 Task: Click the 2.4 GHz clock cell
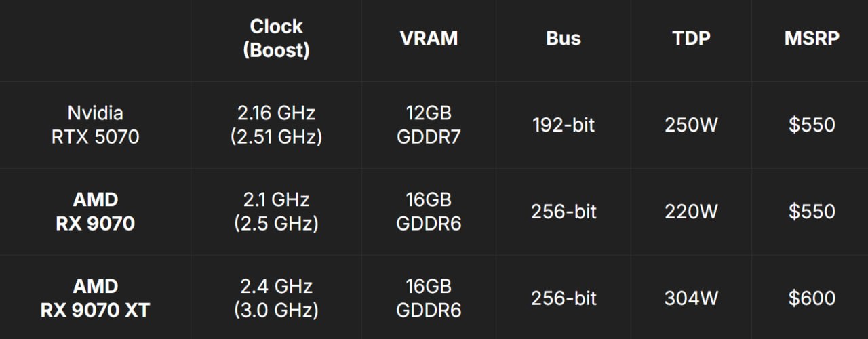pos(276,298)
